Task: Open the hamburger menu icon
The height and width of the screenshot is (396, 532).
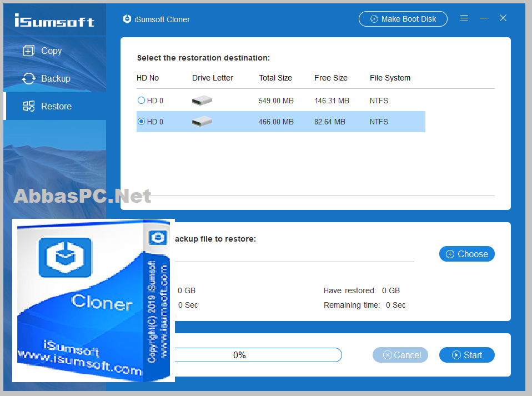Action: point(464,18)
